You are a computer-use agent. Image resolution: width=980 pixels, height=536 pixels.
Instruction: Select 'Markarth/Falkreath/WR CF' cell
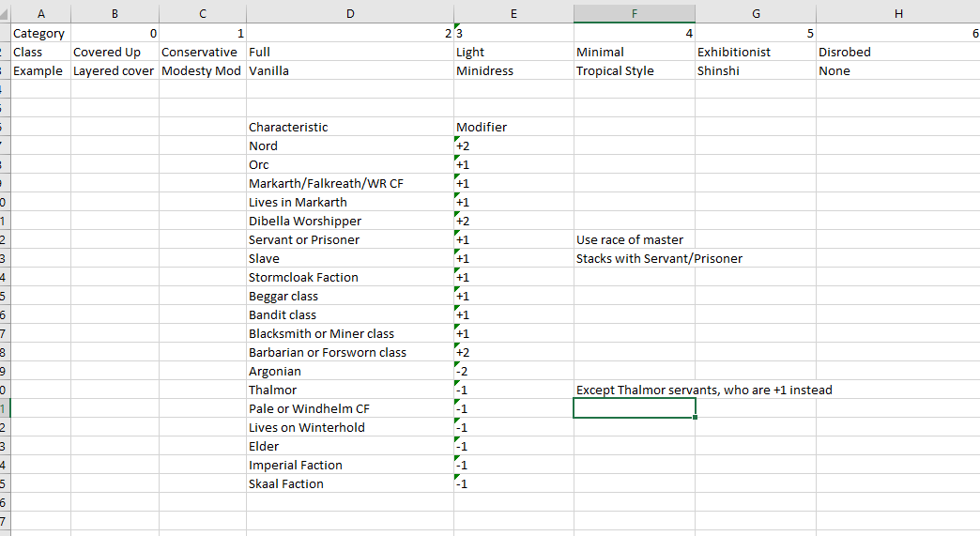click(350, 183)
